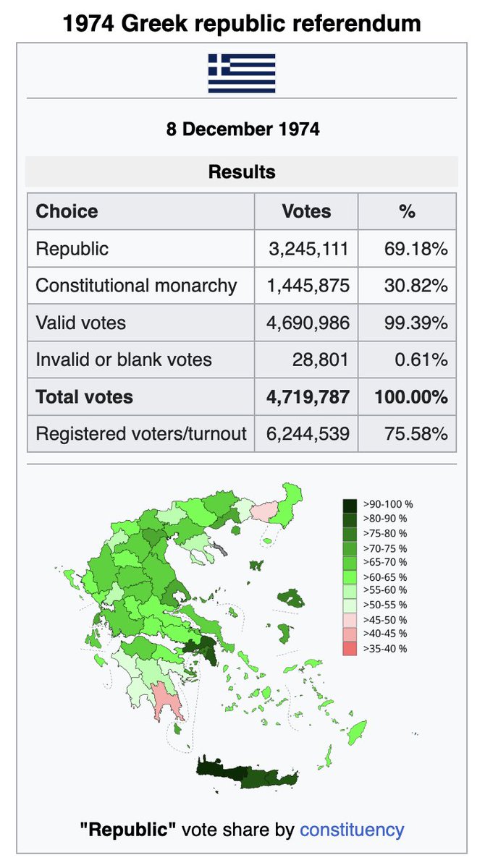Image resolution: width=485 pixels, height=868 pixels.
Task: Click the Republic row label
Action: point(72,249)
